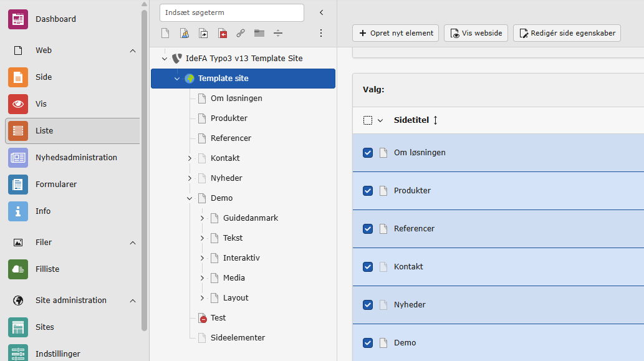The width and height of the screenshot is (644, 361).
Task: Click the page tree search field
Action: 231,12
